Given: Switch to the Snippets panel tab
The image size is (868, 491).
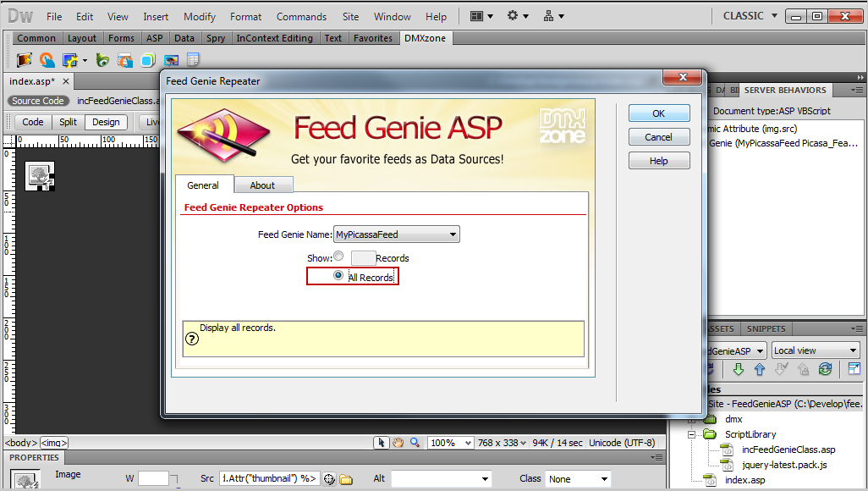Looking at the screenshot, I should 766,328.
